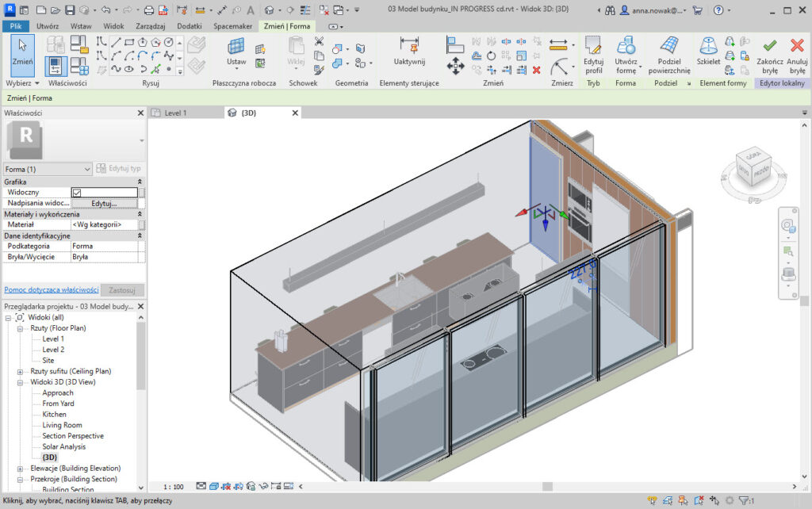Click the Szkielet form element icon
This screenshot has height=509, width=812.
[708, 46]
